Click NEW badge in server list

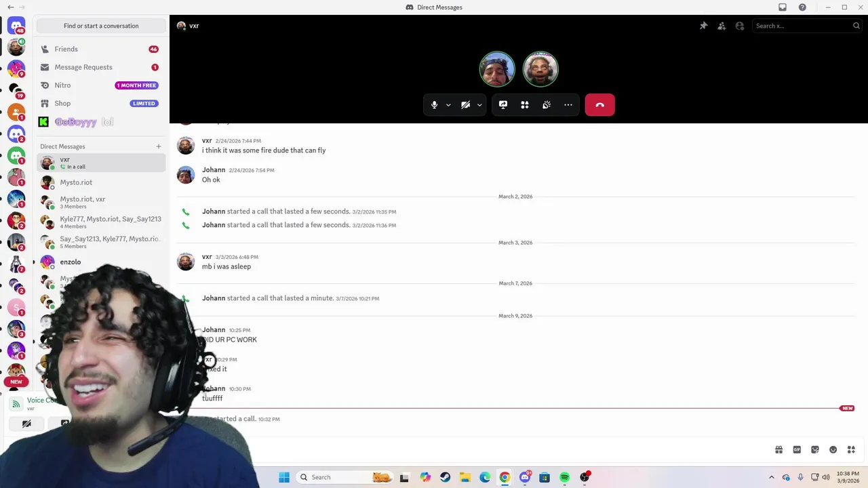(x=16, y=382)
